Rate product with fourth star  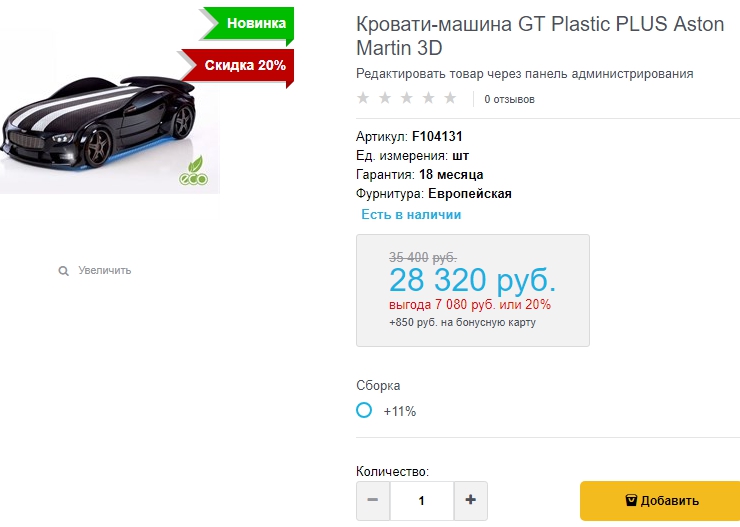[429, 98]
